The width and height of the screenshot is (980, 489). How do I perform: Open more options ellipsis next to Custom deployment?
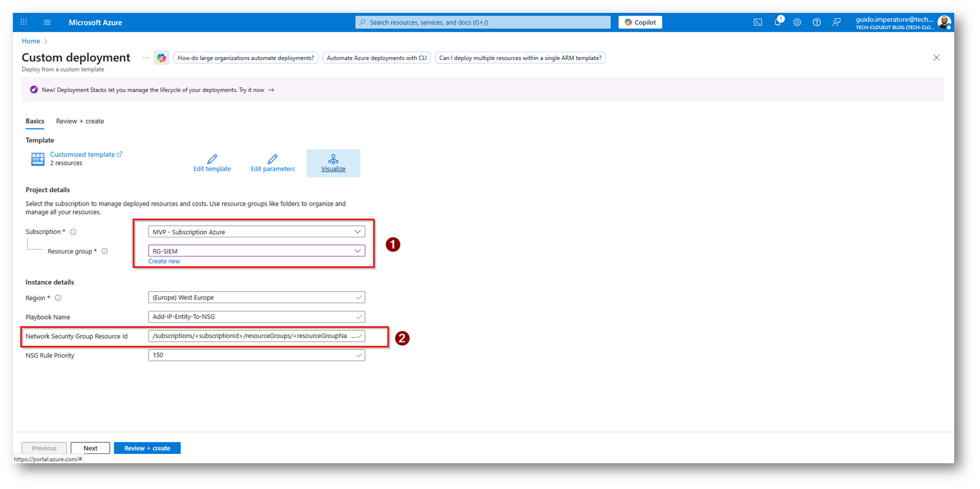click(145, 58)
